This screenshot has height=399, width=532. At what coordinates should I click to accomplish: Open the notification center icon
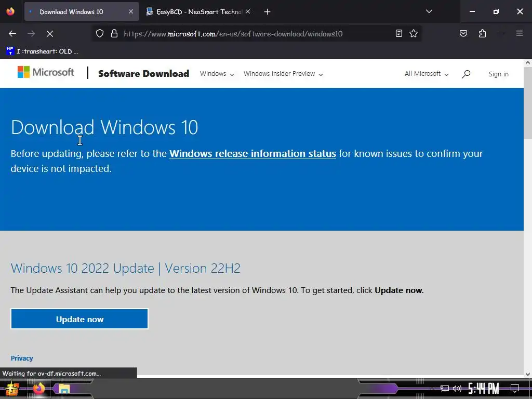pyautogui.click(x=515, y=389)
